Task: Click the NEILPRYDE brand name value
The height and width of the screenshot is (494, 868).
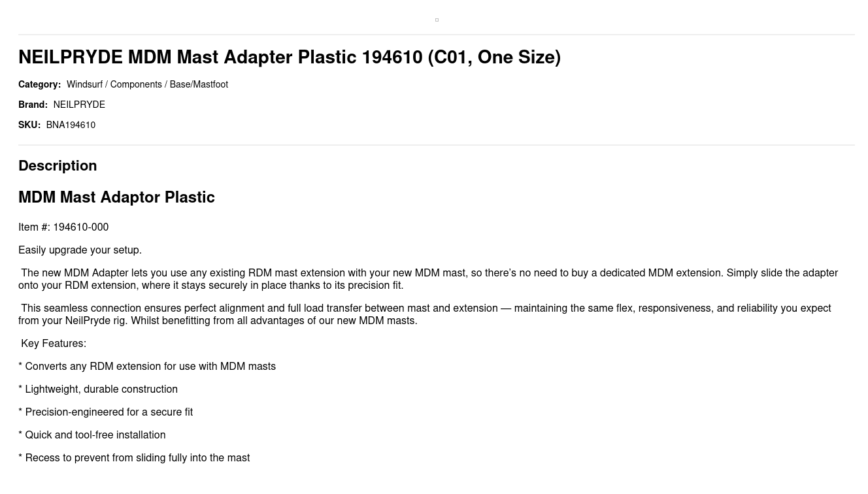Action: [x=79, y=105]
